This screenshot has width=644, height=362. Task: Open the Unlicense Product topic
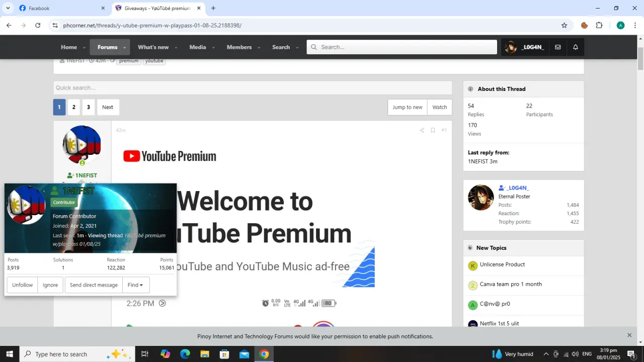click(502, 264)
